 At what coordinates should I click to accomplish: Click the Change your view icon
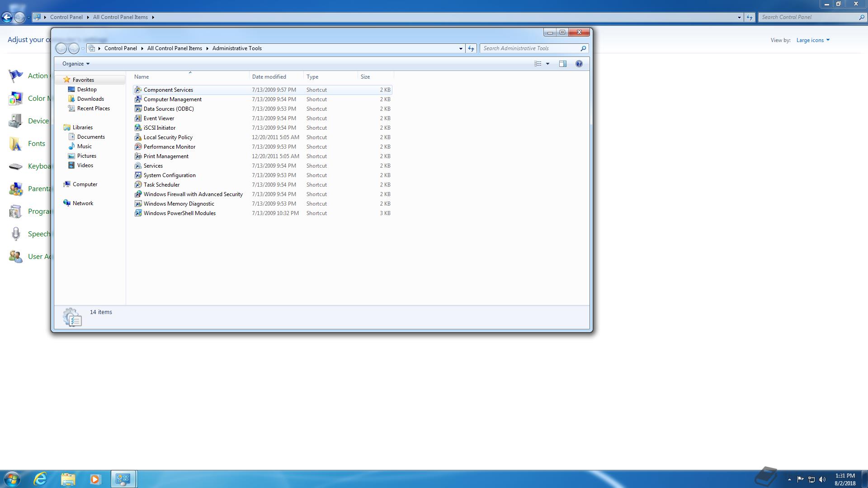[x=538, y=64]
